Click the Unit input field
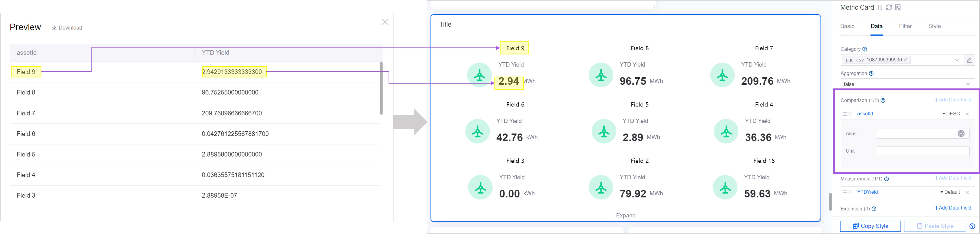The image size is (980, 234). point(923,151)
